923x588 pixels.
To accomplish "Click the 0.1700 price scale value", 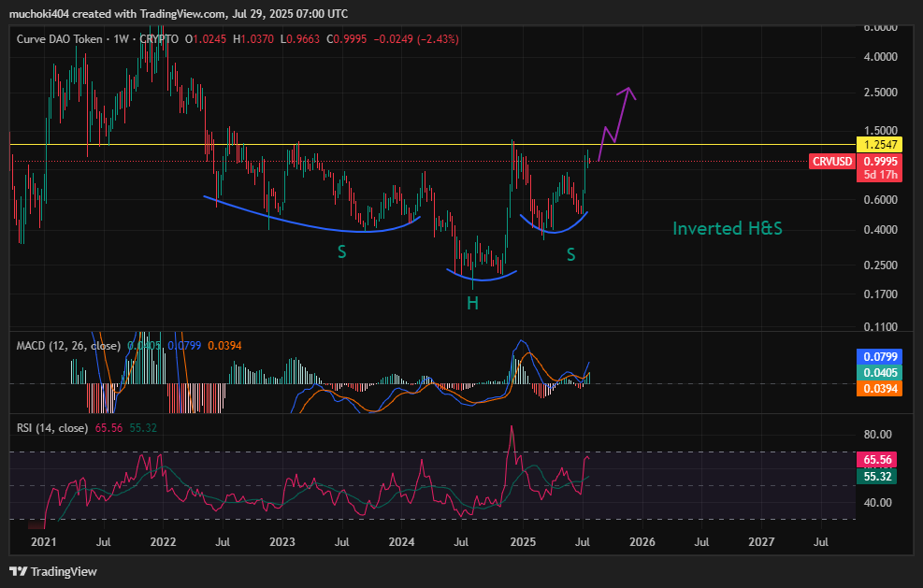I will [x=881, y=294].
